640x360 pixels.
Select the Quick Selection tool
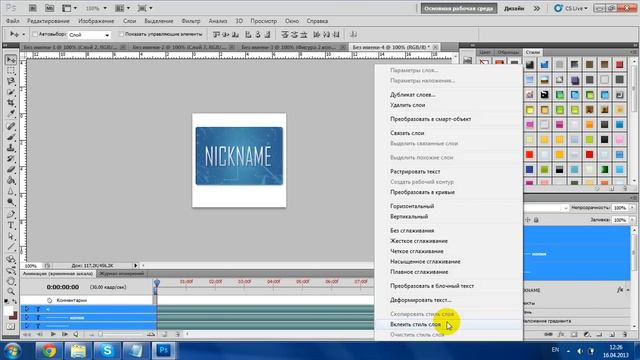(11, 92)
